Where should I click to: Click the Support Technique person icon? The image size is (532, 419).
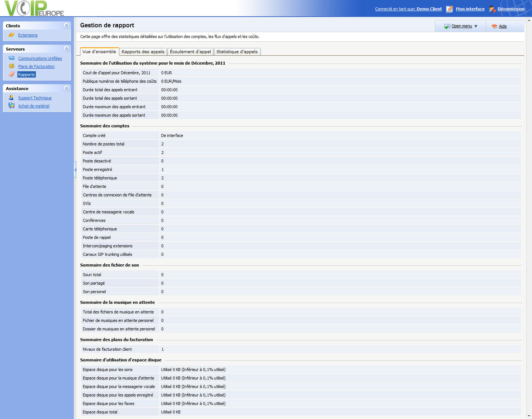pyautogui.click(x=11, y=98)
